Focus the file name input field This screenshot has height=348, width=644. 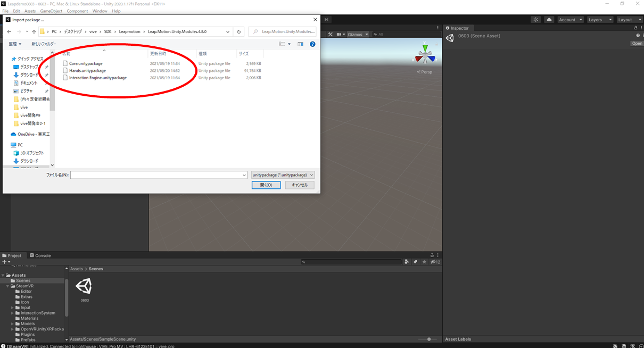[159, 175]
